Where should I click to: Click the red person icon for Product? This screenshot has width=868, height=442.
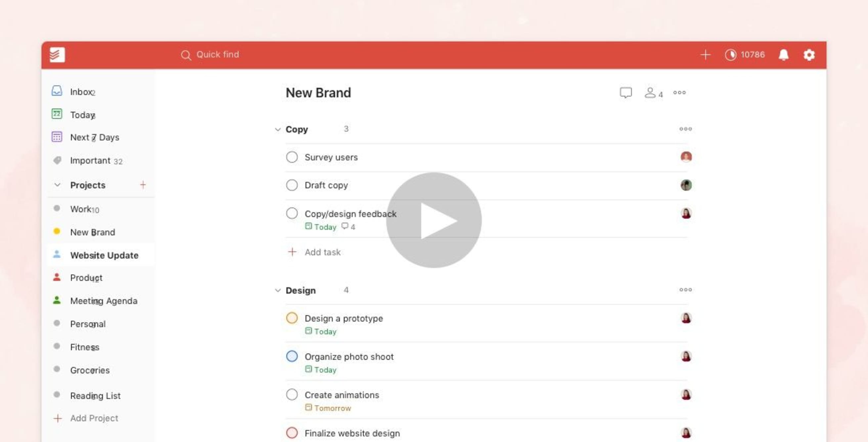57,277
